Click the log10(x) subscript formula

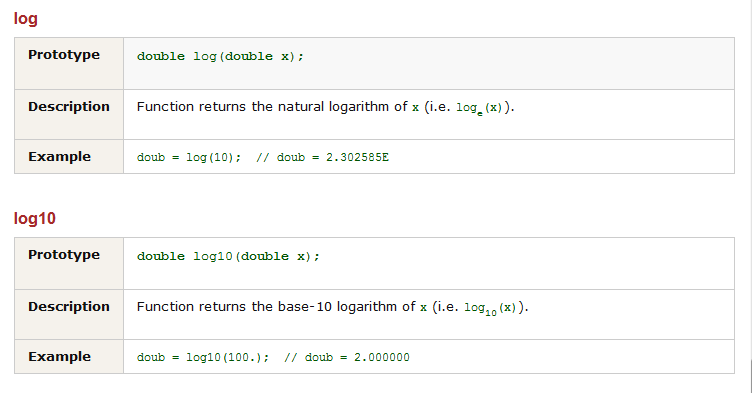click(490, 309)
